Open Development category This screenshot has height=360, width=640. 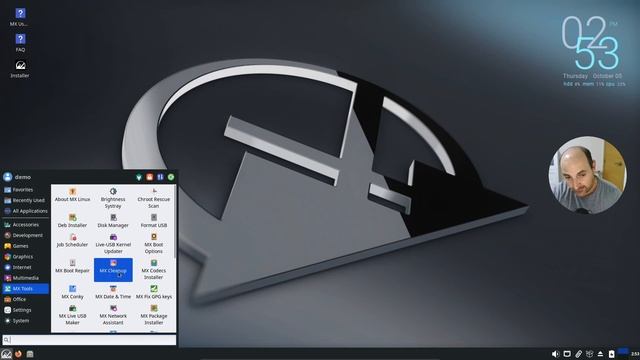coord(25,236)
